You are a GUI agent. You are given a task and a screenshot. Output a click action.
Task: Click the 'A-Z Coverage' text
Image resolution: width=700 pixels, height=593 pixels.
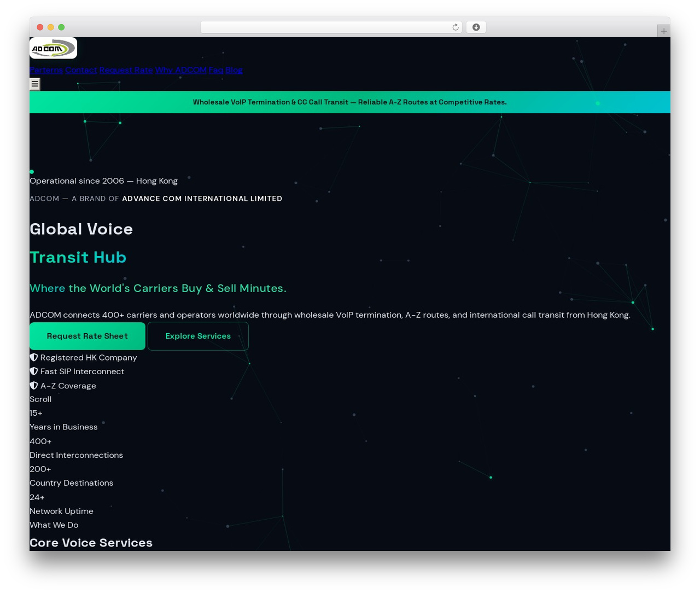(68, 386)
